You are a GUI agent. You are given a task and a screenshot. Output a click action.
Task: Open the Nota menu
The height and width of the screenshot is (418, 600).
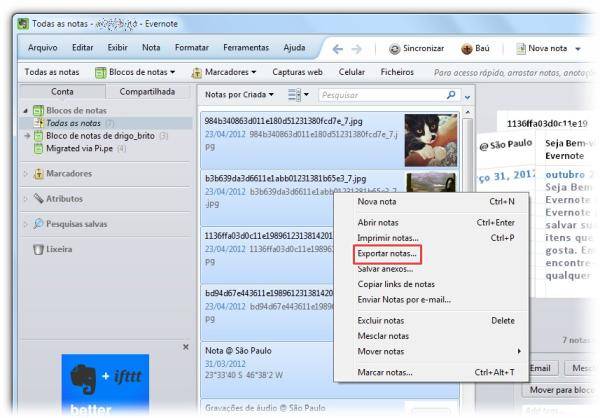click(x=151, y=47)
